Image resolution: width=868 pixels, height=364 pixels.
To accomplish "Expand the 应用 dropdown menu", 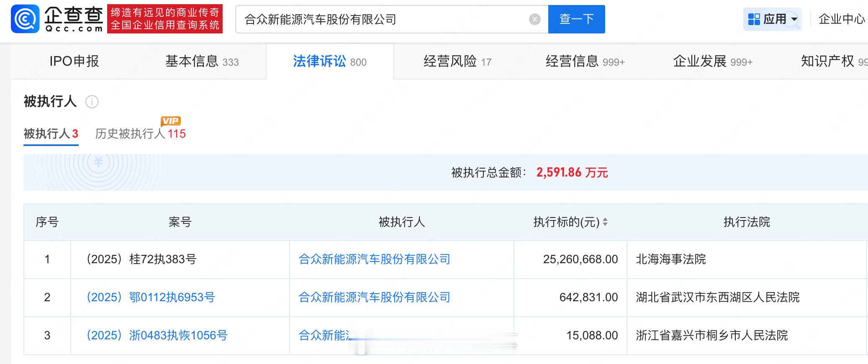I will coord(772,19).
